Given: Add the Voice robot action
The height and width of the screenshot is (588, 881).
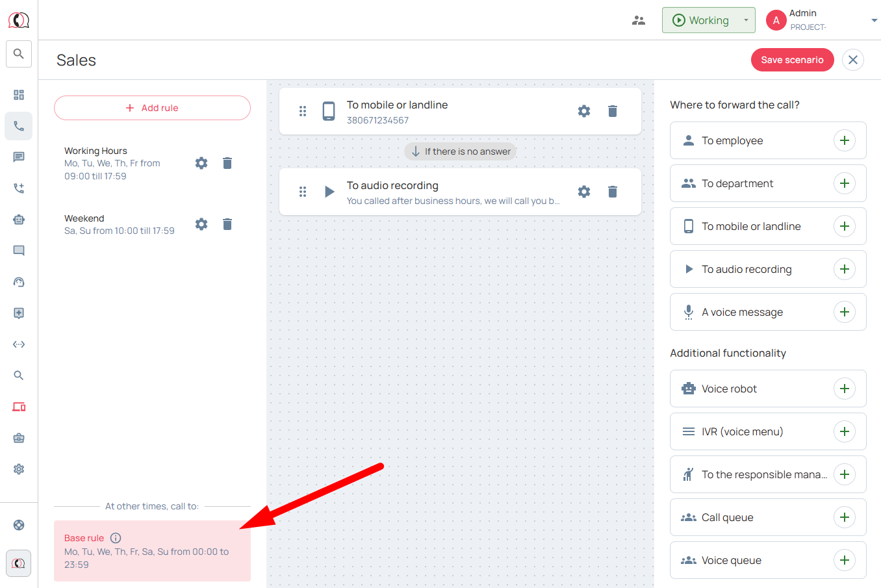Looking at the screenshot, I should [x=844, y=389].
